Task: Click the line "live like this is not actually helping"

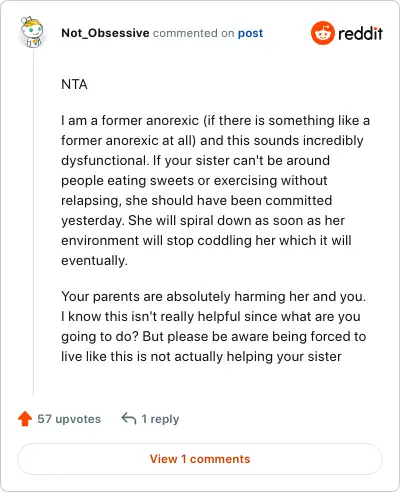Action: (201, 357)
